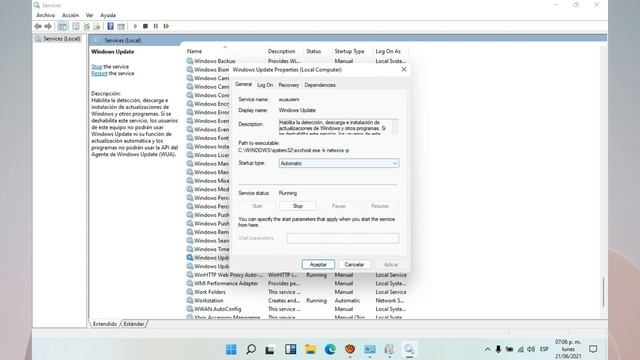Image resolution: width=640 pixels, height=360 pixels.
Task: Show hidden system tray icons
Action: coord(487,349)
